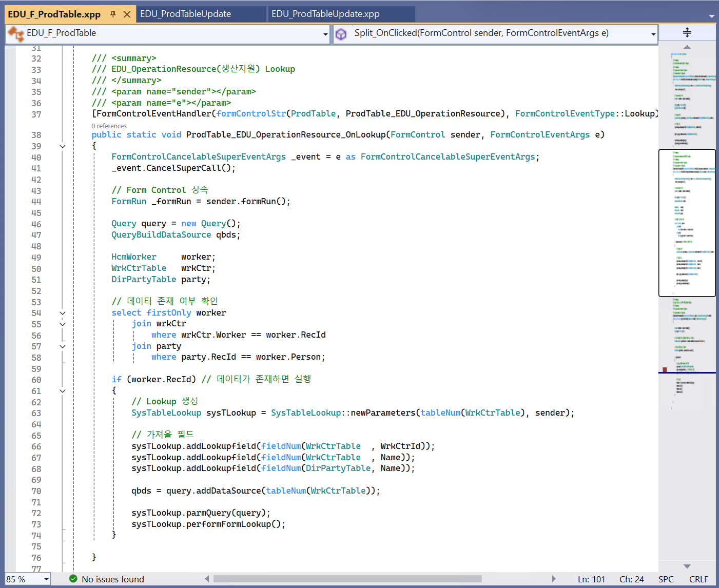Click the ProdTable_EDU_OperationResource_OnLookup method name
Image resolution: width=719 pixels, height=588 pixels.
(x=285, y=135)
